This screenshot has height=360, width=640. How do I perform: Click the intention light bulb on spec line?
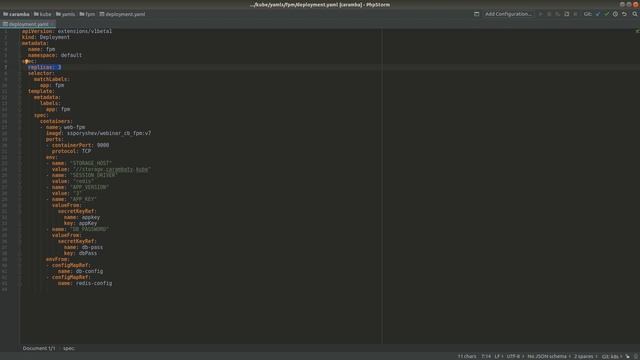26,61
